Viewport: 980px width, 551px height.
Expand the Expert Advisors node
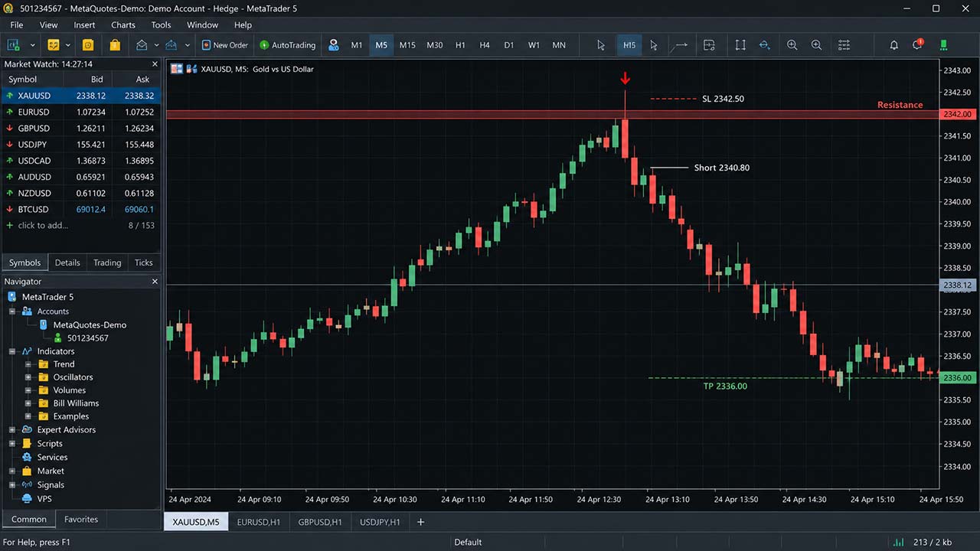click(x=12, y=430)
